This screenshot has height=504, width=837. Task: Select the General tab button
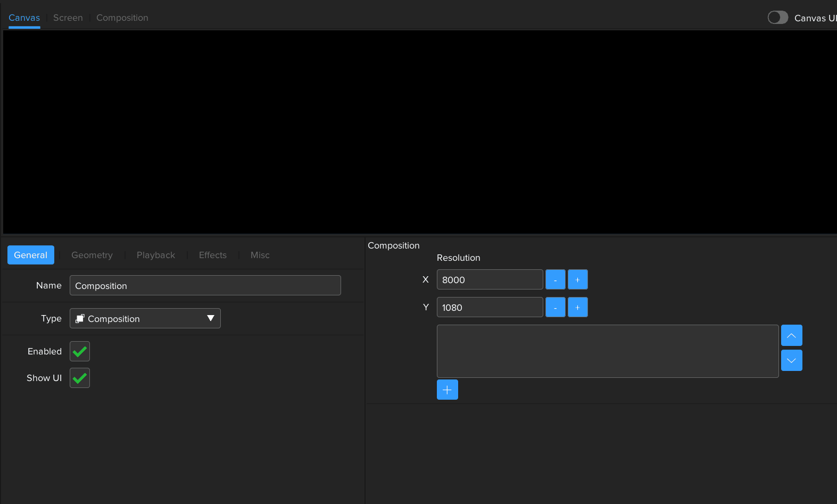coord(31,255)
